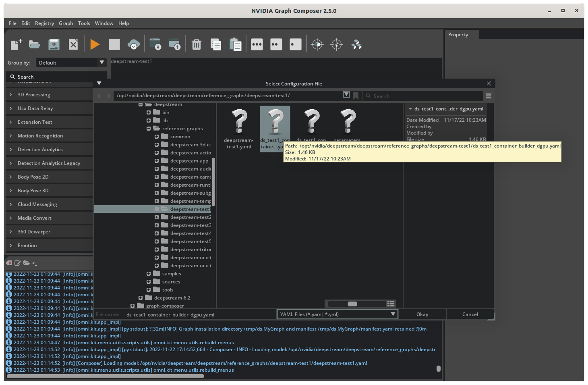Expand the deepstream-6.2 folder node

click(141, 298)
